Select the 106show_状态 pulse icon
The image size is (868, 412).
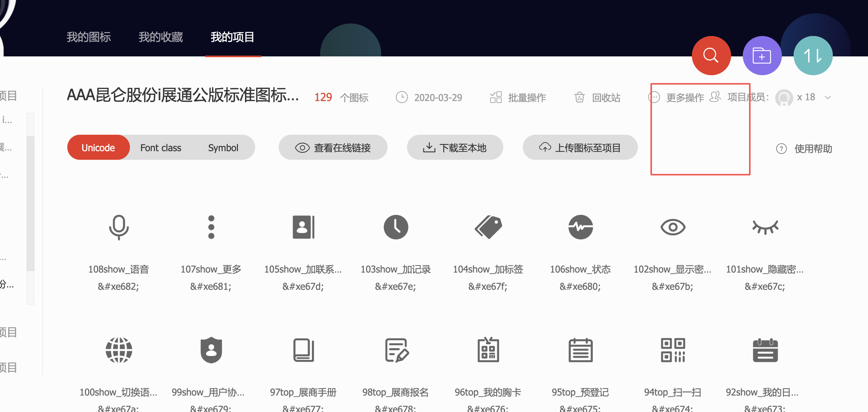581,227
